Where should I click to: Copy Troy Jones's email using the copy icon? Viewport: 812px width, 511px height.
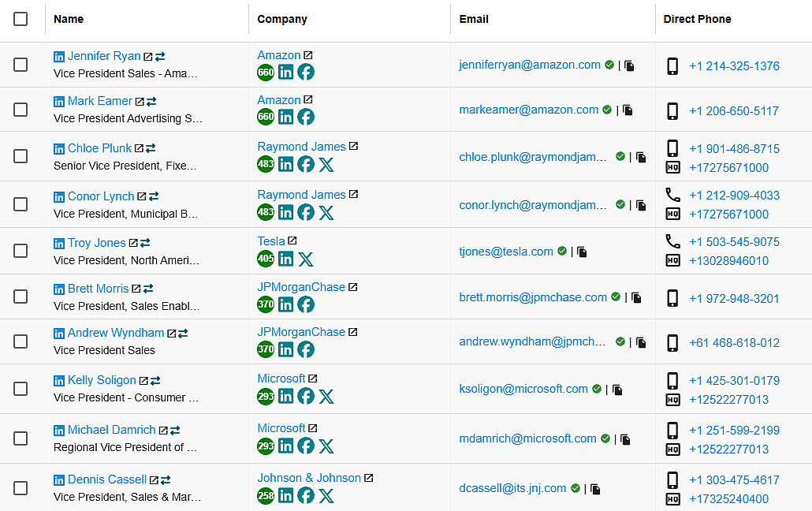pyautogui.click(x=582, y=252)
